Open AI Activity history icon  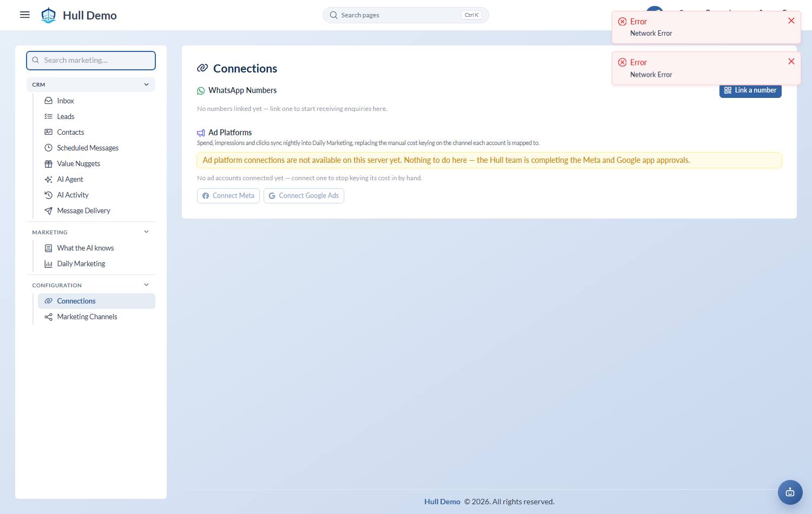click(48, 195)
